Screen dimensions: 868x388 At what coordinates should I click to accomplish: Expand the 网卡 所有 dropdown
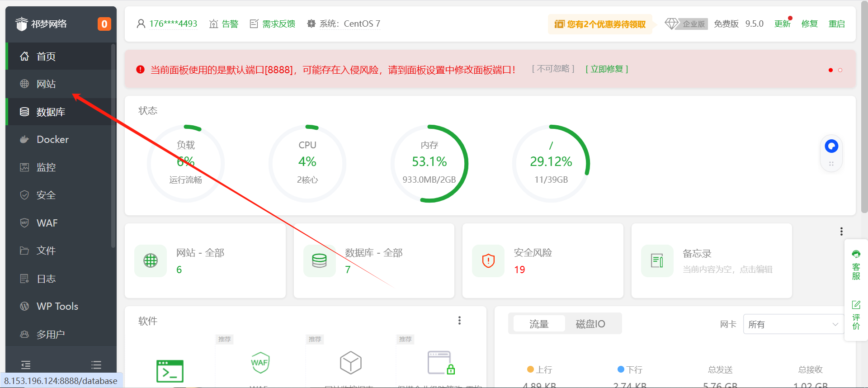[x=793, y=324]
